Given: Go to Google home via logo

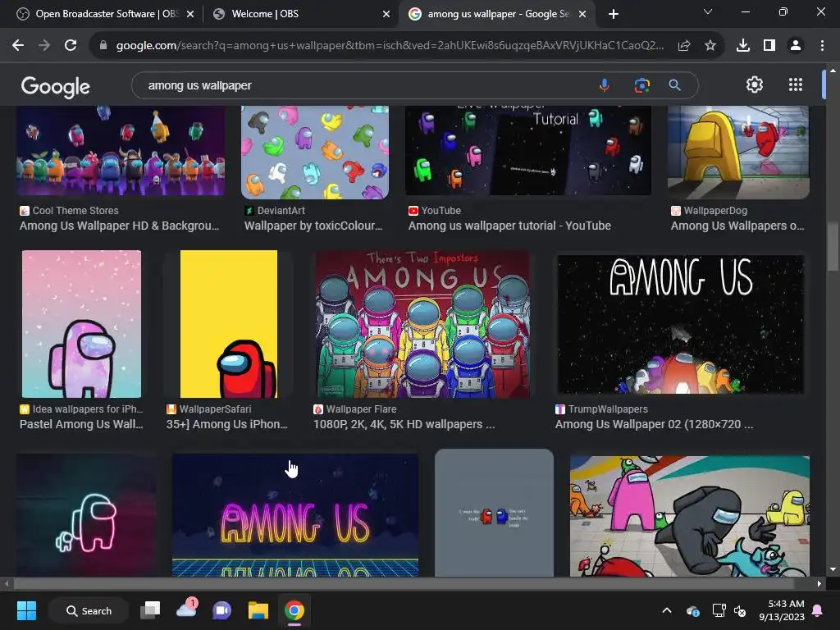Looking at the screenshot, I should [x=56, y=87].
